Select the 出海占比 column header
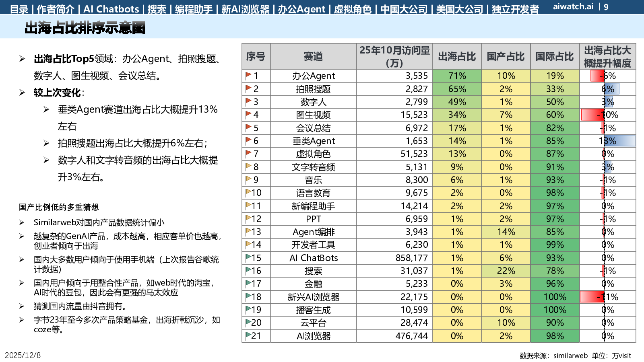644x362 pixels. click(x=457, y=56)
